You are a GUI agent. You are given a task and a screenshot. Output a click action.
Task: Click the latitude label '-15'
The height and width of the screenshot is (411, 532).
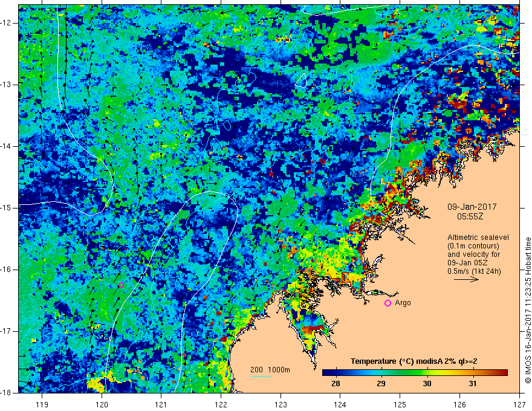pos(7,207)
